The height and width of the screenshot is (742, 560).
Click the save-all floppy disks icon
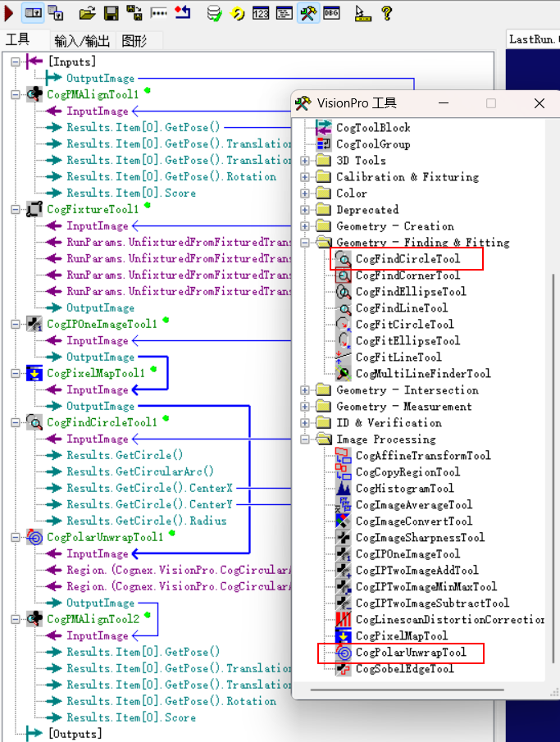(134, 13)
